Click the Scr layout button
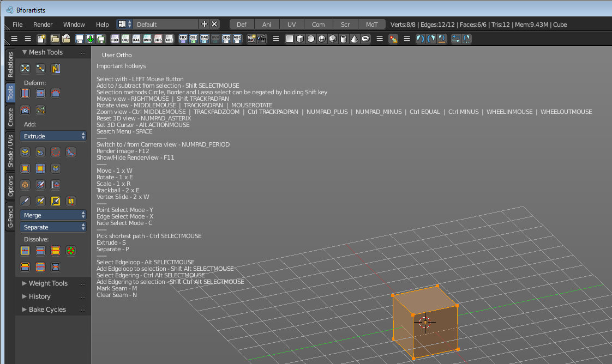612x364 pixels. (x=345, y=24)
